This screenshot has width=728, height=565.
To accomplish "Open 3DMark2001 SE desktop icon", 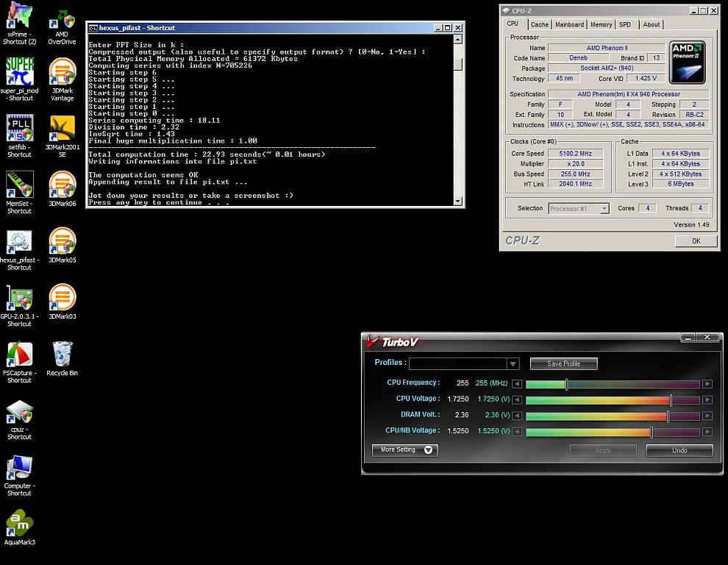I will click(x=63, y=135).
